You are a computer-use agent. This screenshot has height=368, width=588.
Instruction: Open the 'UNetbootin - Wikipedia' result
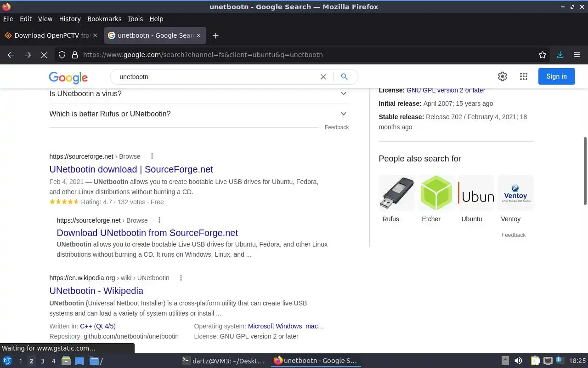click(96, 291)
